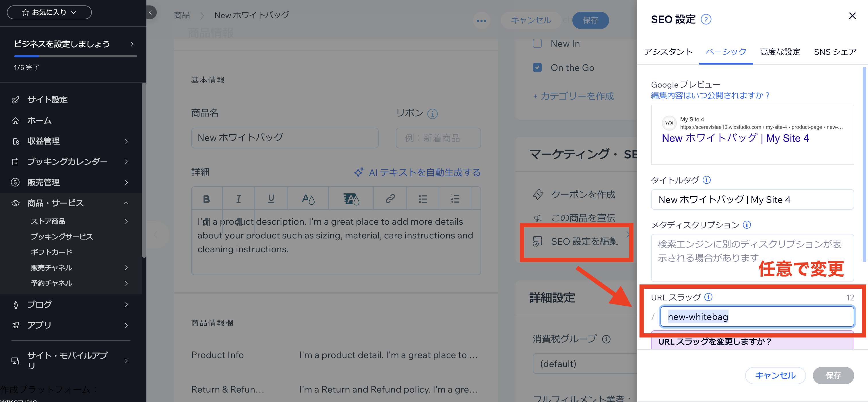Click the info icon next to 消費税グループ

[x=606, y=339]
